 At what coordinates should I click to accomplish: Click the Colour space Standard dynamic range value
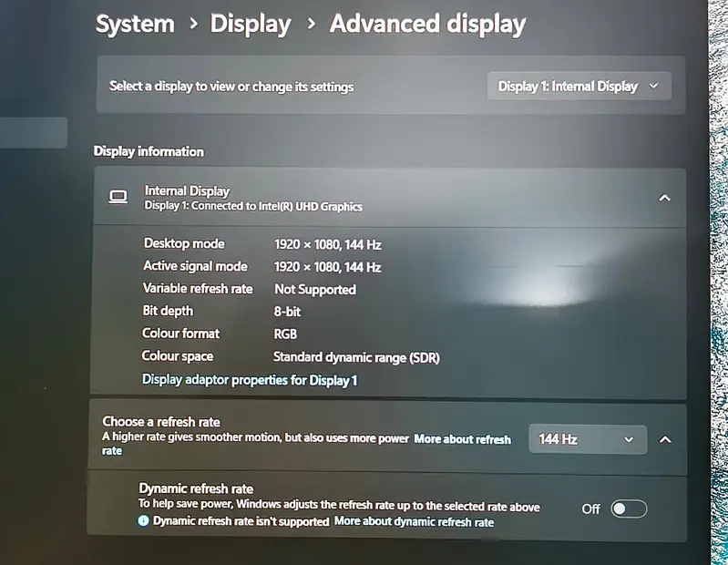point(356,358)
